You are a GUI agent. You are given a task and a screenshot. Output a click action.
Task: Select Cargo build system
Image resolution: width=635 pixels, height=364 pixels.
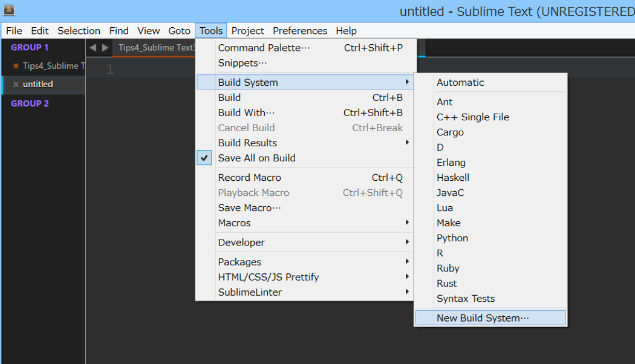tap(490, 132)
